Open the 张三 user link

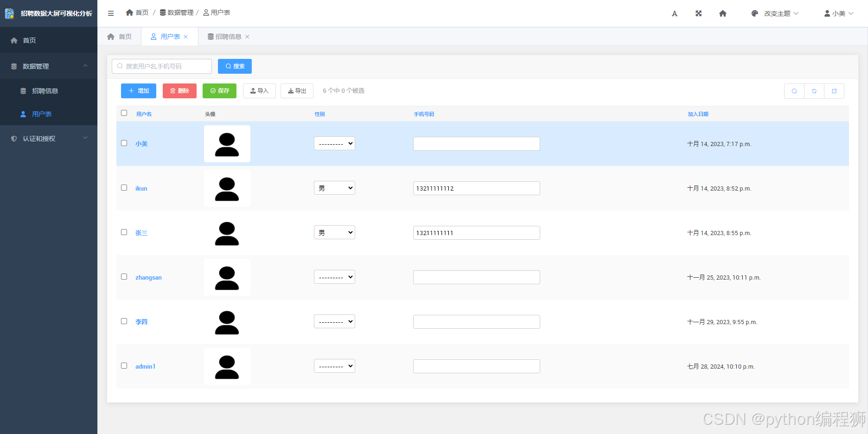tap(141, 233)
